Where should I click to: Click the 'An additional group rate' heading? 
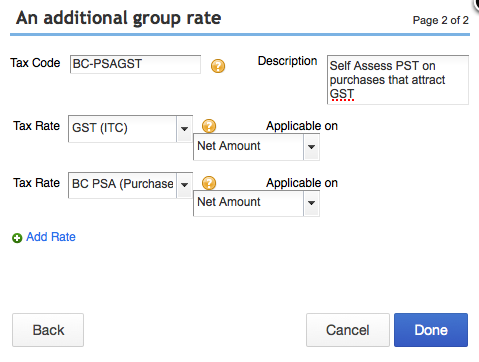(x=118, y=18)
